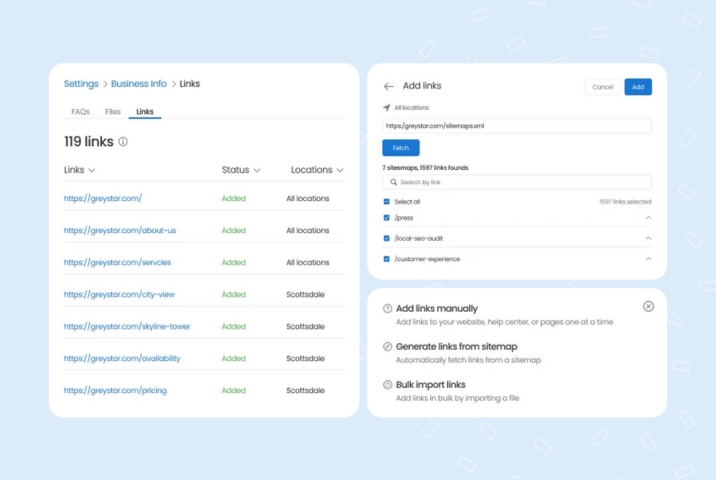Click the Cancel button
716x480 pixels.
tap(602, 87)
